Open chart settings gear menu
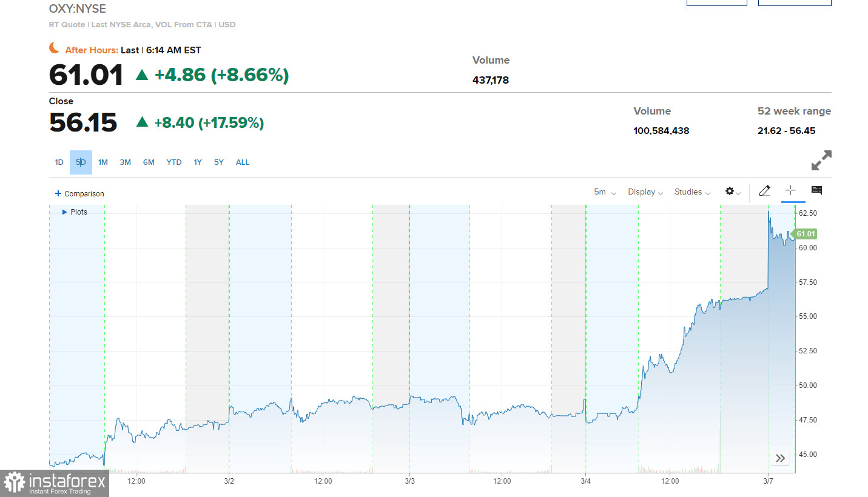This screenshot has width=868, height=497. [x=733, y=192]
